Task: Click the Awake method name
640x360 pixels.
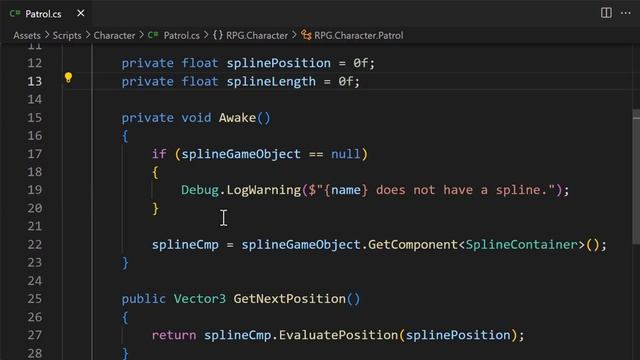Action: coord(238,118)
